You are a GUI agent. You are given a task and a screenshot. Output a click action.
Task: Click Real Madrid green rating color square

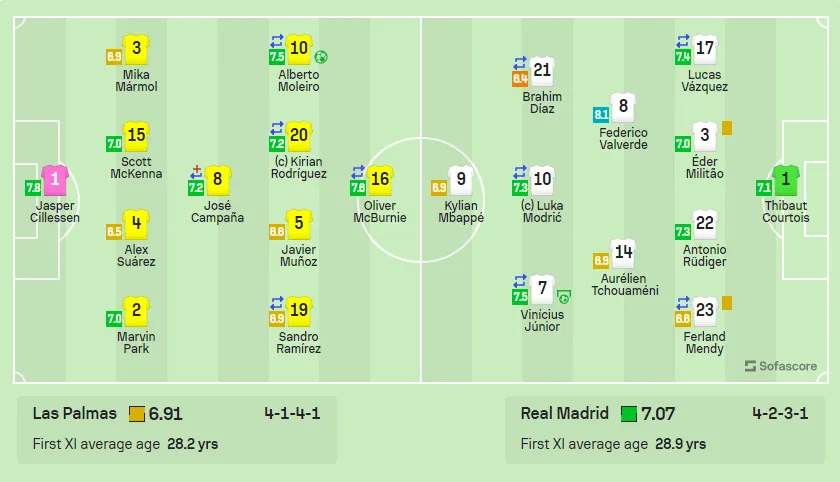(629, 414)
